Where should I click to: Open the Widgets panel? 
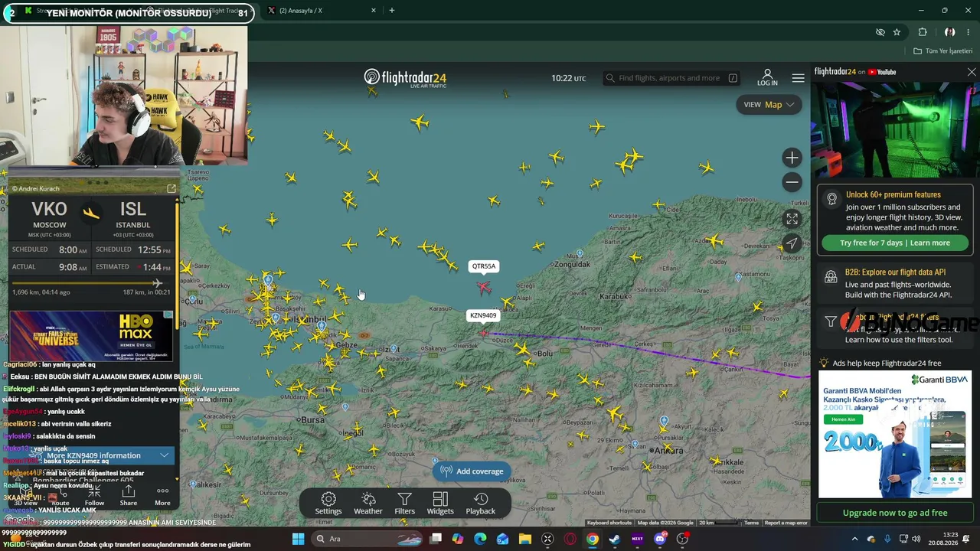[440, 504]
